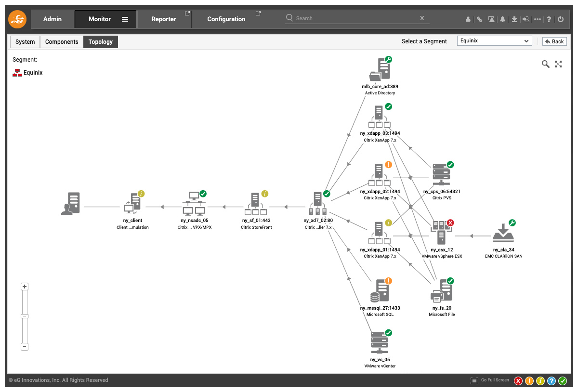This screenshot has width=578, height=392.
Task: Select the mlb_core_ad:389 Active Directory node
Action: tap(380, 70)
